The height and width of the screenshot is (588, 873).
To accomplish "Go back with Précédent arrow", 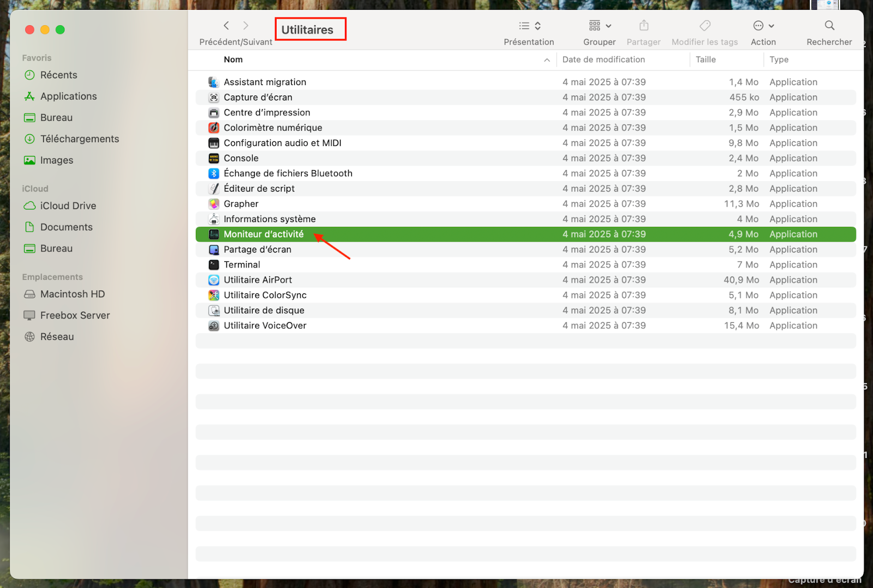I will point(226,25).
